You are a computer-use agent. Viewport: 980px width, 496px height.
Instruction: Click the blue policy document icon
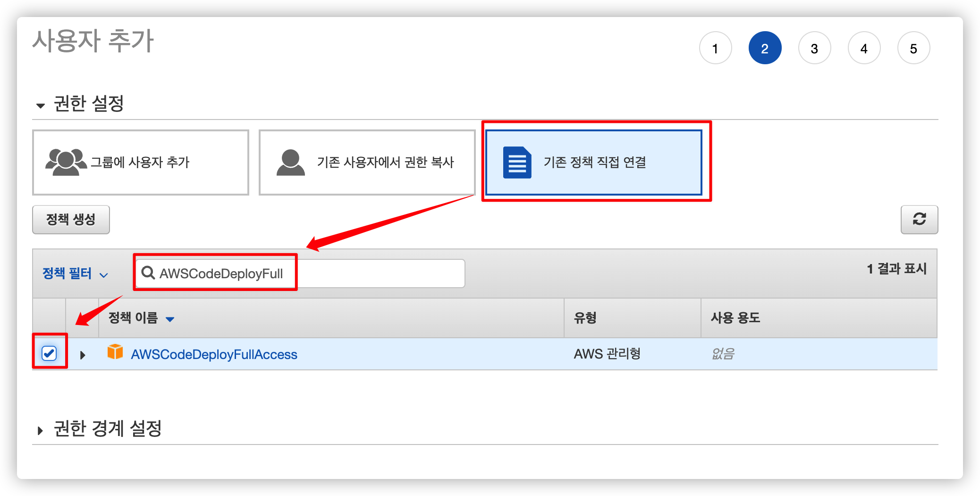(x=517, y=162)
